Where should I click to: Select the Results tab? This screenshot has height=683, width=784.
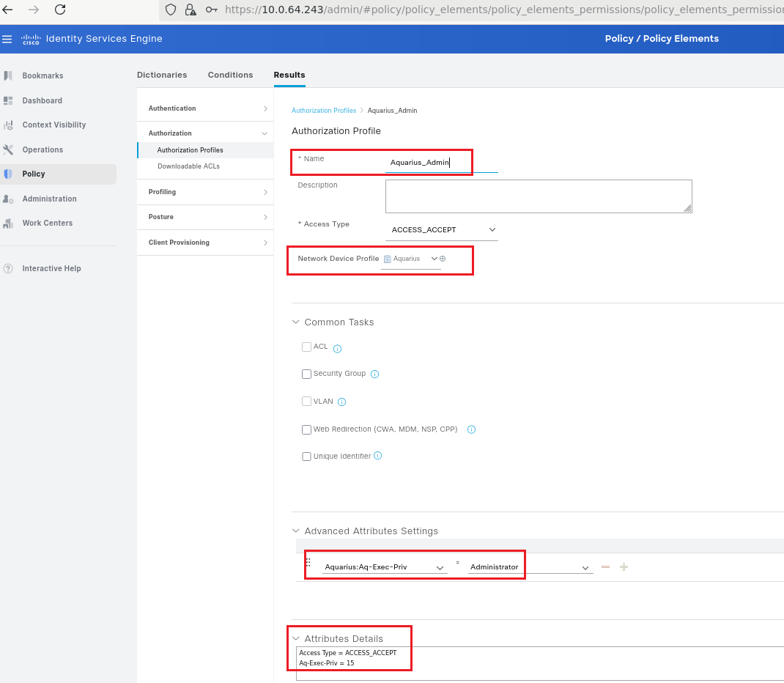point(289,75)
